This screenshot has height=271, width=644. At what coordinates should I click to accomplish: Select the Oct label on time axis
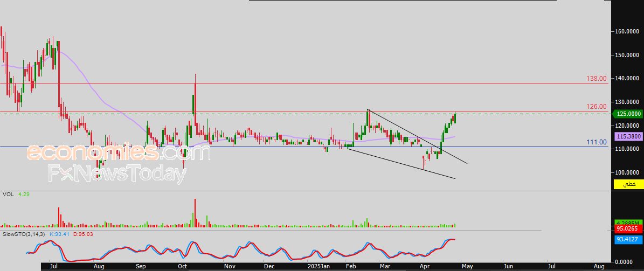pos(182,267)
